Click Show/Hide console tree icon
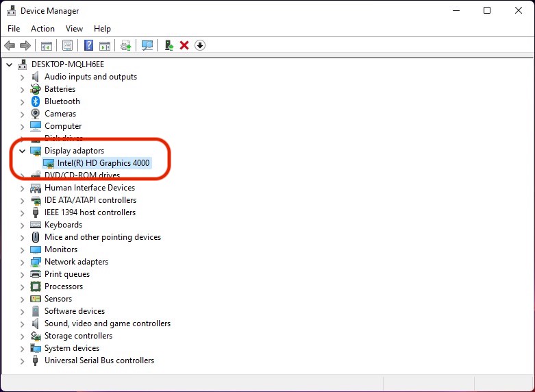535x392 pixels. tap(47, 45)
